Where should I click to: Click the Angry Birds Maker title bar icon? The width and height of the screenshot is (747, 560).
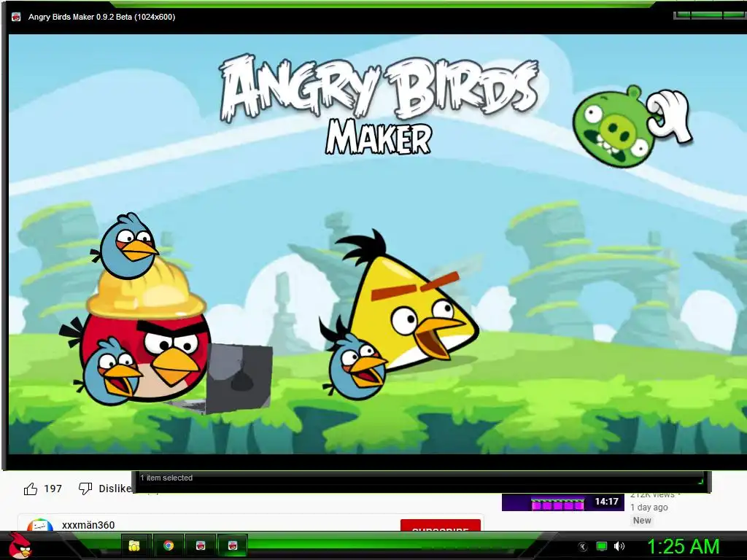tap(16, 17)
